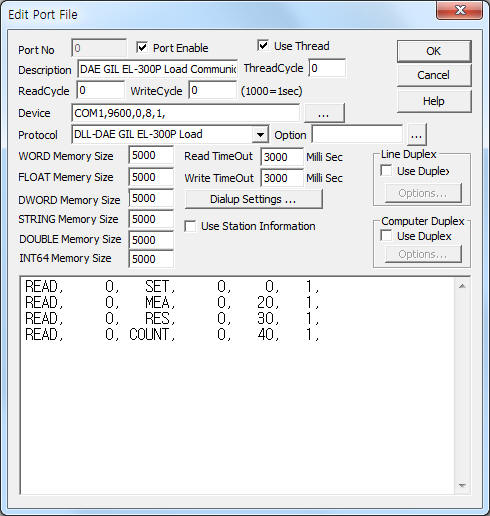490x516 pixels.
Task: Click the scrollbar down arrow in text area
Action: tap(462, 485)
